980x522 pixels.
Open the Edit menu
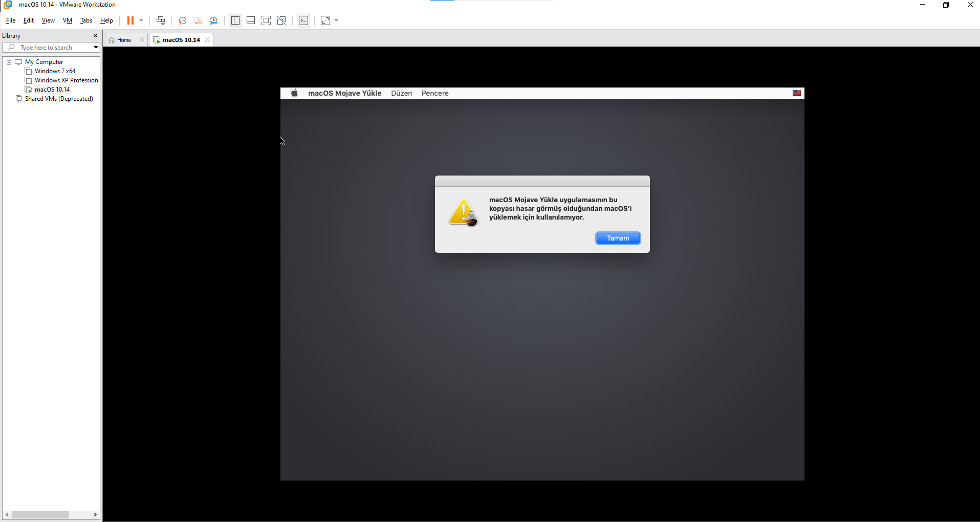[x=29, y=20]
